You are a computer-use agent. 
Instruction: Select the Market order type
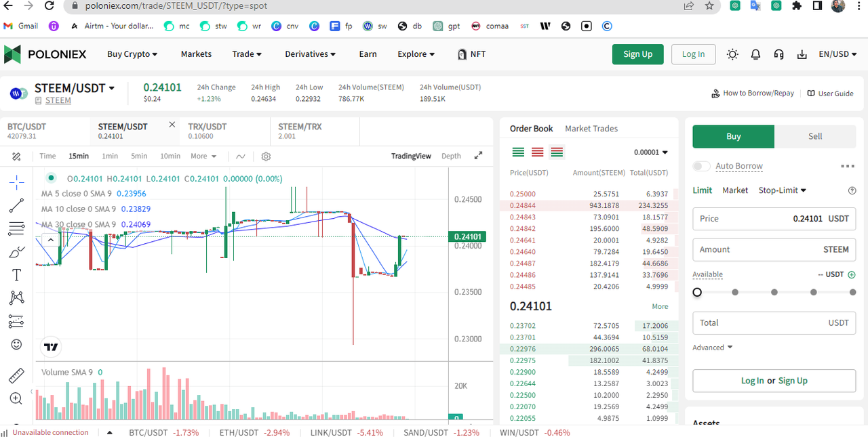click(735, 190)
